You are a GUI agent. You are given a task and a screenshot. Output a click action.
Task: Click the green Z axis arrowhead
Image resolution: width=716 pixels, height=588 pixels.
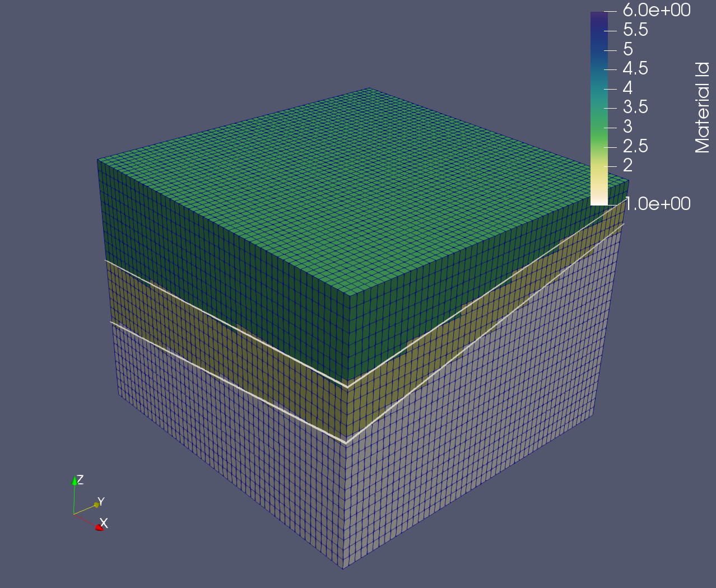tap(74, 480)
